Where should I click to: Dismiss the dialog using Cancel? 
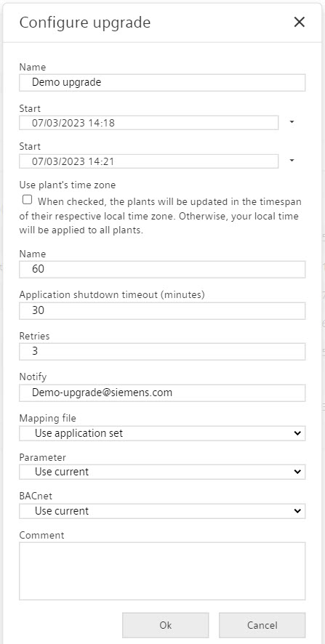tap(262, 625)
